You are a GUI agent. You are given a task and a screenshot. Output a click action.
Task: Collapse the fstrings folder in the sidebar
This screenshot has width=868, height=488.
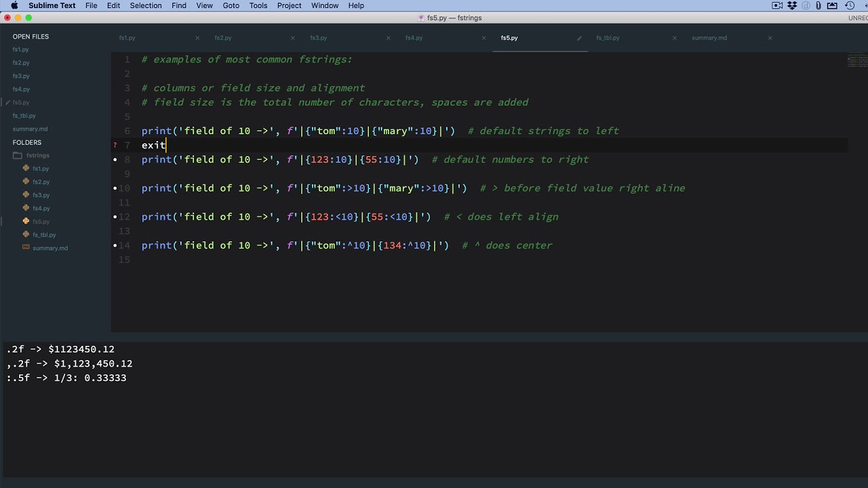(x=37, y=156)
